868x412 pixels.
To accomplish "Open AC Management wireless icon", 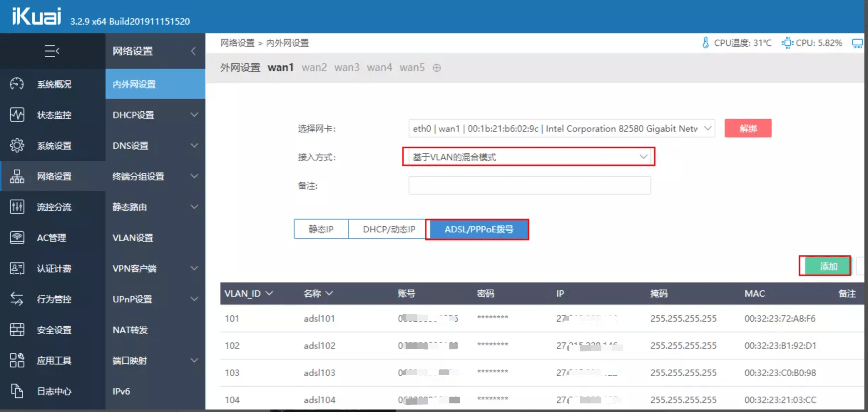I will point(17,237).
